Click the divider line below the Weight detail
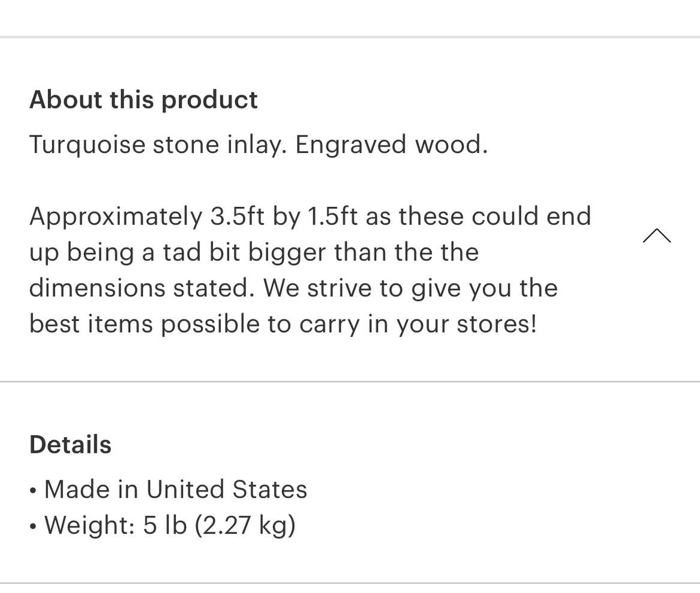Viewport: 700px width, 593px height. (x=350, y=583)
